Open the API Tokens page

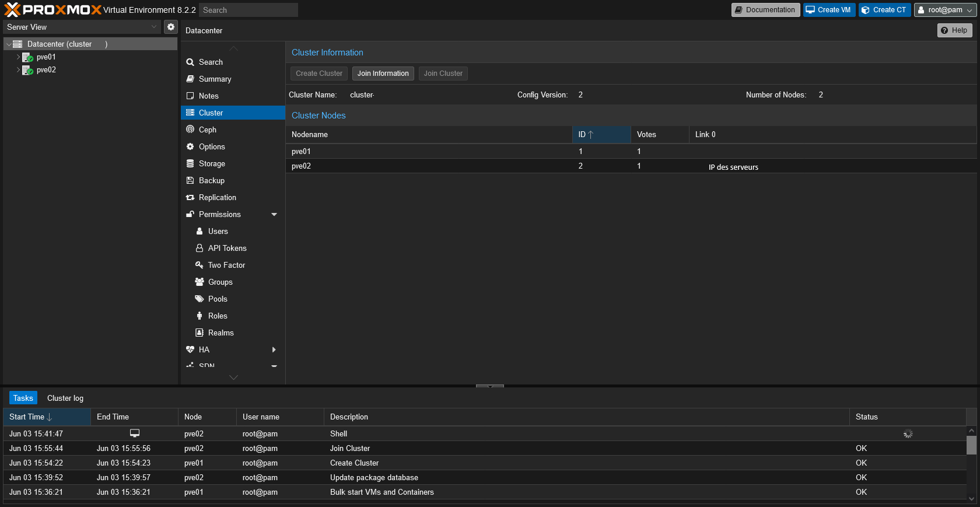[x=227, y=248]
